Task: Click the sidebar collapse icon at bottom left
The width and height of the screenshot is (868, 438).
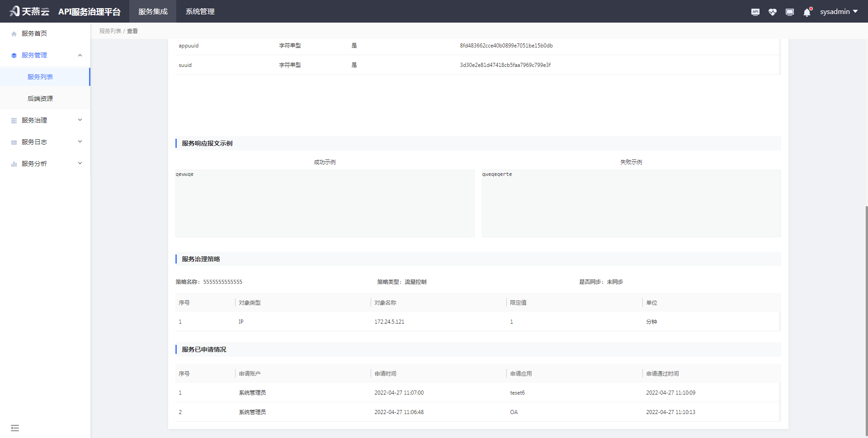Action: tap(15, 428)
